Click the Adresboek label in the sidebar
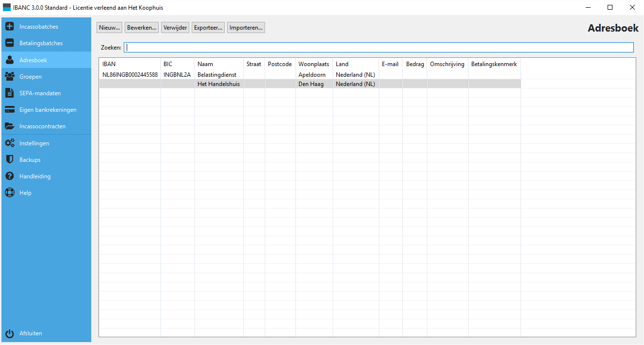The width and height of the screenshot is (644, 345). coord(33,60)
